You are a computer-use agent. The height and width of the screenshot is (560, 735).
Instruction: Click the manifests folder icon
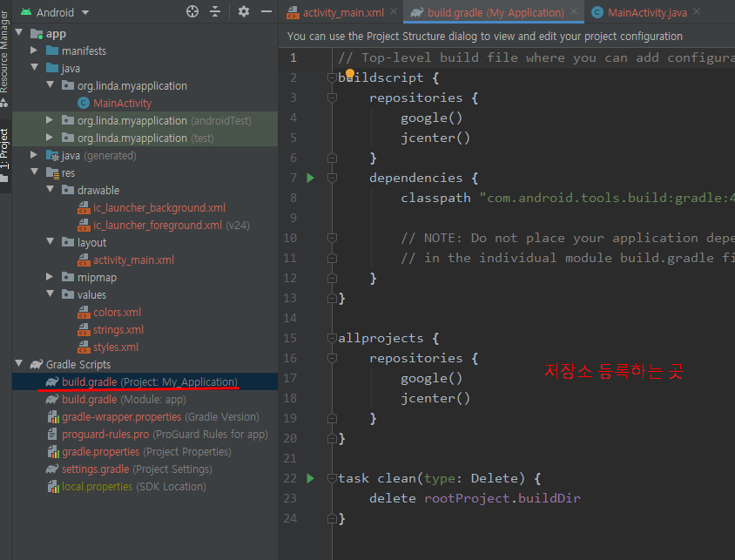tap(52, 51)
